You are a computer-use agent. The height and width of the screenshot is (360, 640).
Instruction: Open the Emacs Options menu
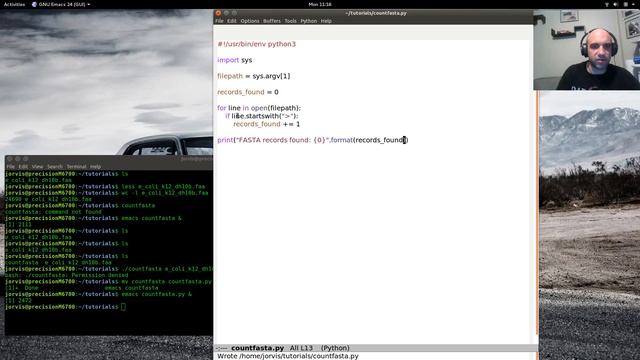point(250,21)
